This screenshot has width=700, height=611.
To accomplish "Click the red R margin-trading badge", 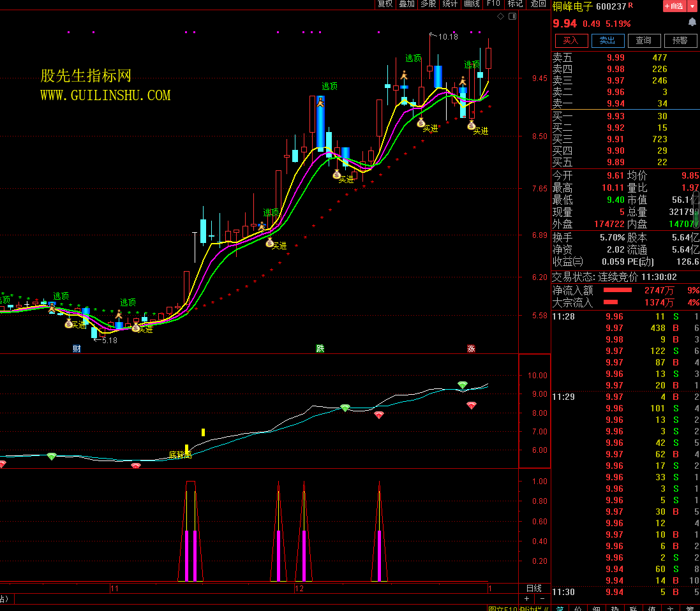I will (x=631, y=5).
